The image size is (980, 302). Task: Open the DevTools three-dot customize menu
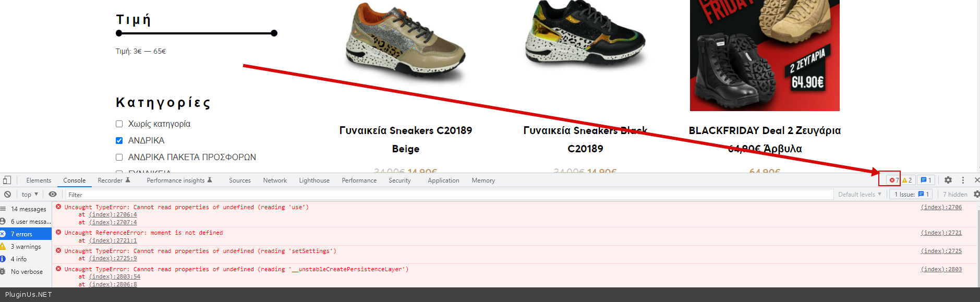tap(963, 180)
